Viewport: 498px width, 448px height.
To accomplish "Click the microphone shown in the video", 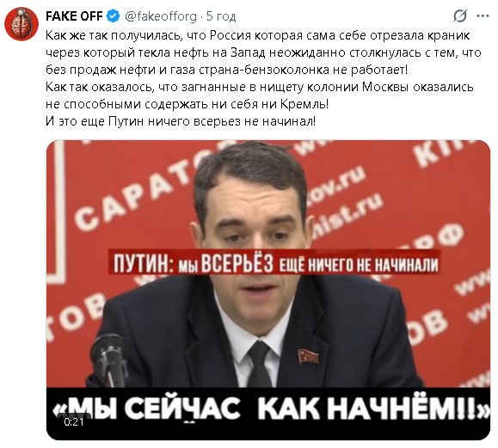I will [109, 359].
